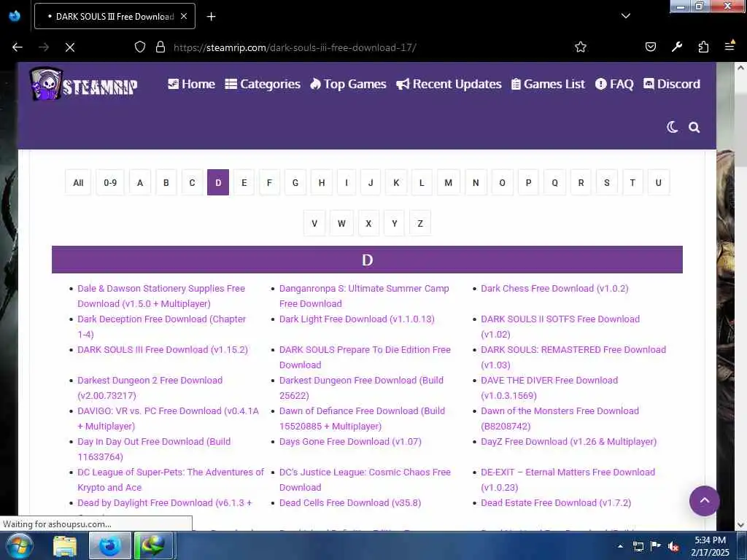Open the tracking protection shield
Image resolution: width=747 pixels, height=560 pixels.
point(139,47)
